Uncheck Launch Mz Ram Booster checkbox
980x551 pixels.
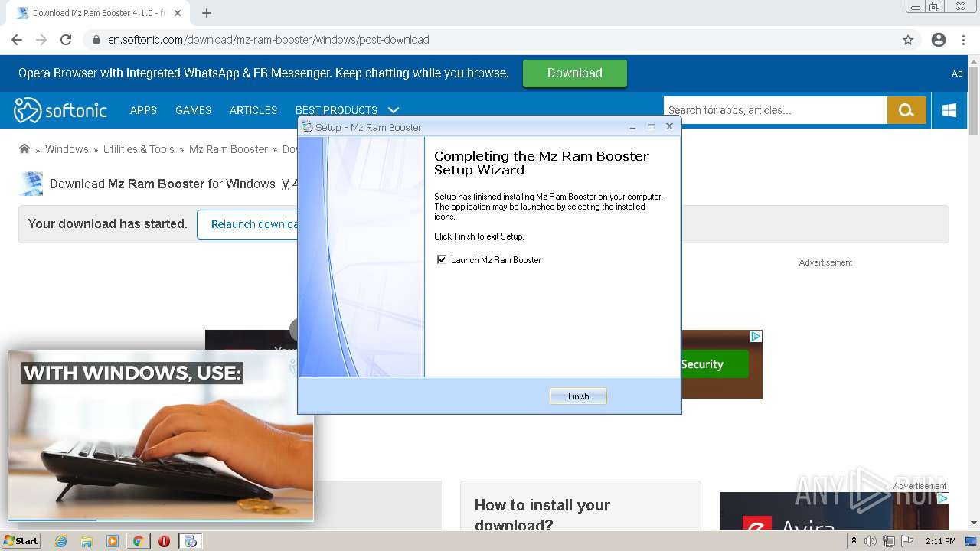pos(442,259)
